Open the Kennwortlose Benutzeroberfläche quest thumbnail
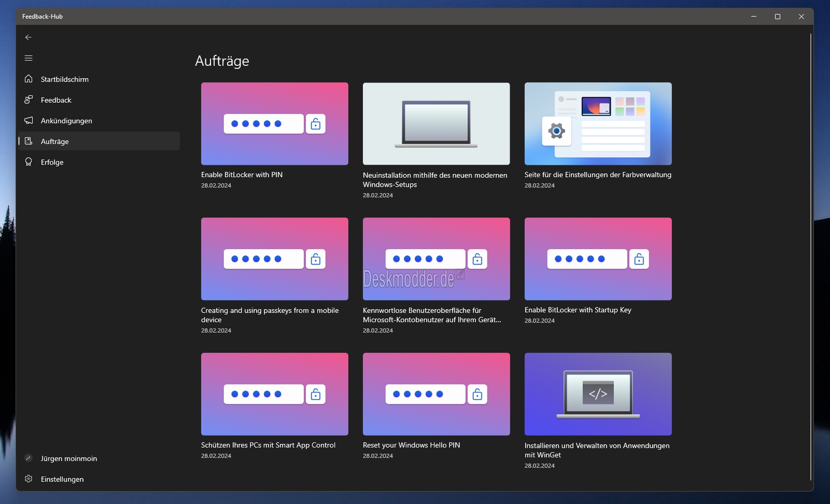The height and width of the screenshot is (504, 830). click(x=437, y=259)
